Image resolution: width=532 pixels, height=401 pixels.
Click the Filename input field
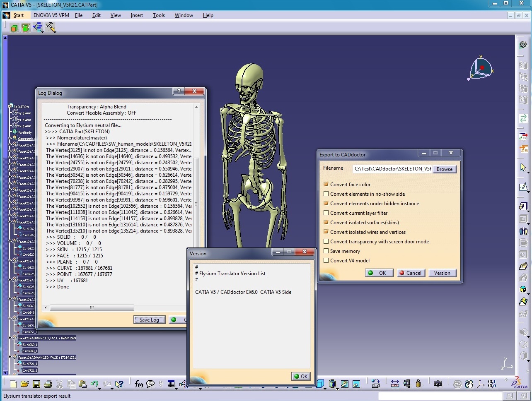[x=392, y=169]
